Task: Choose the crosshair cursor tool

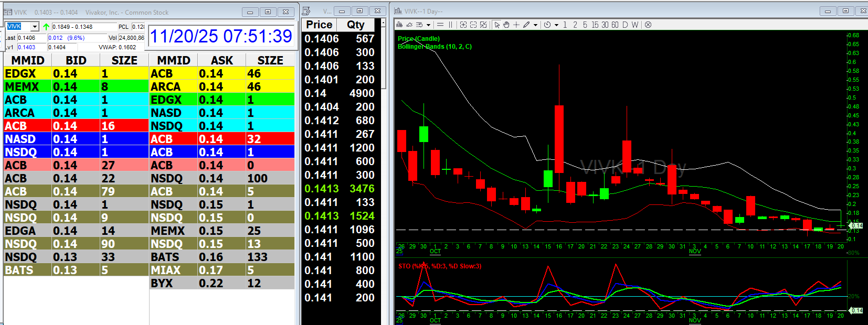Action: pyautogui.click(x=516, y=25)
